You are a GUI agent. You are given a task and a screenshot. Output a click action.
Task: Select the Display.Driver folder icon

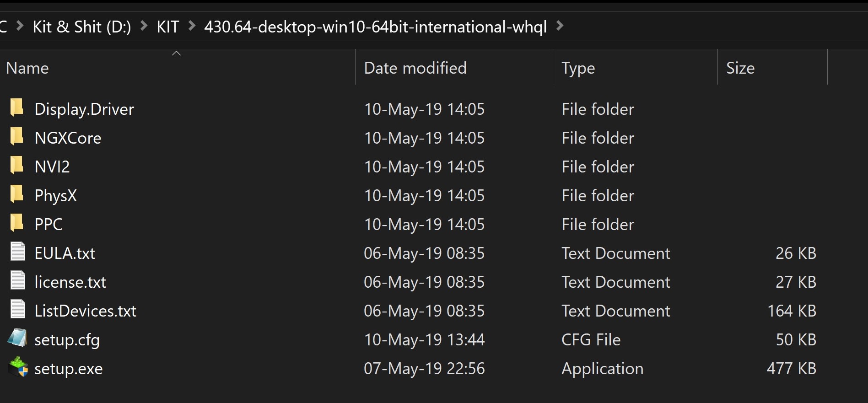click(17, 108)
